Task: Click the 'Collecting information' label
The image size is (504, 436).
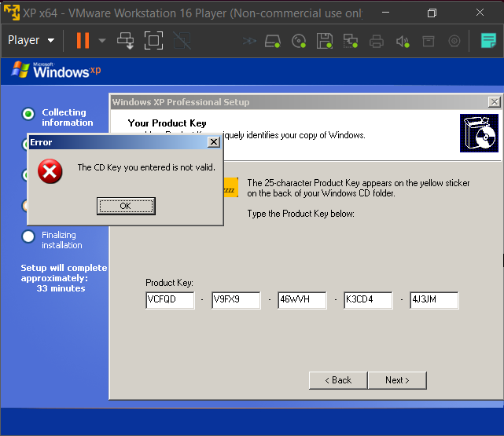Action: click(68, 117)
